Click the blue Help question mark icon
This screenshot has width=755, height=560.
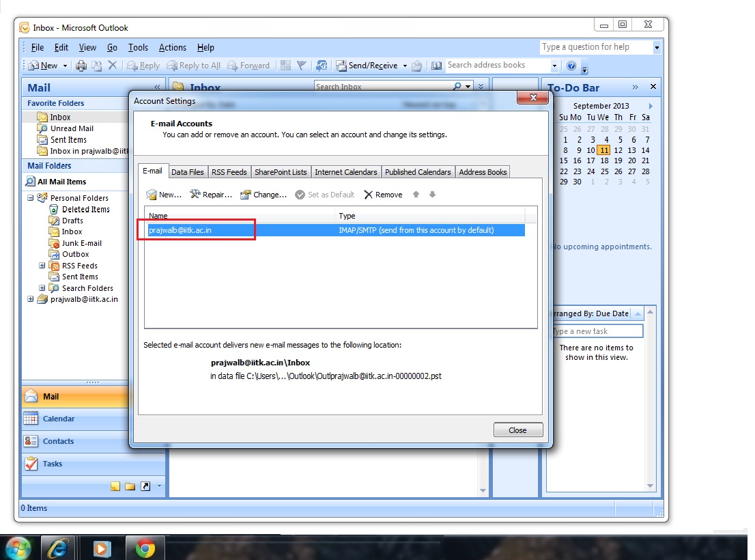point(571,66)
